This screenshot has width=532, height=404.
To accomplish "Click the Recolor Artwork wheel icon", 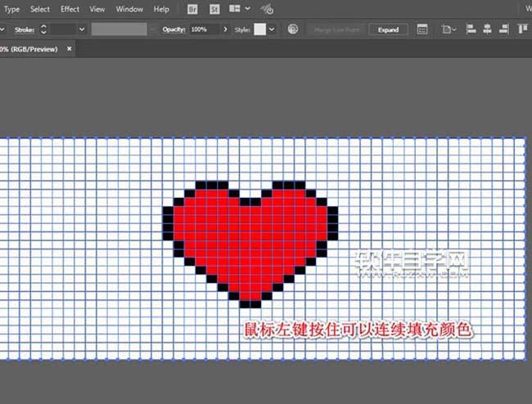I will 293,29.
